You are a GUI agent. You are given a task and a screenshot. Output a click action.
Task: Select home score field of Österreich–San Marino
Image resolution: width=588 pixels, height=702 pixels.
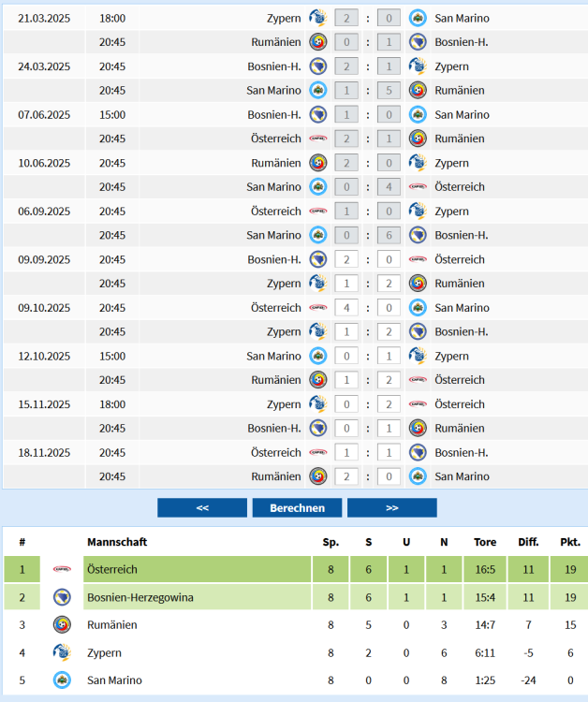click(x=346, y=308)
